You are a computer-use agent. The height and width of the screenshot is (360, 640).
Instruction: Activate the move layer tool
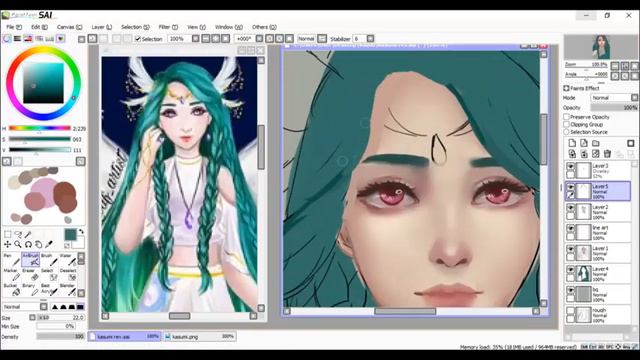pyautogui.click(x=7, y=244)
